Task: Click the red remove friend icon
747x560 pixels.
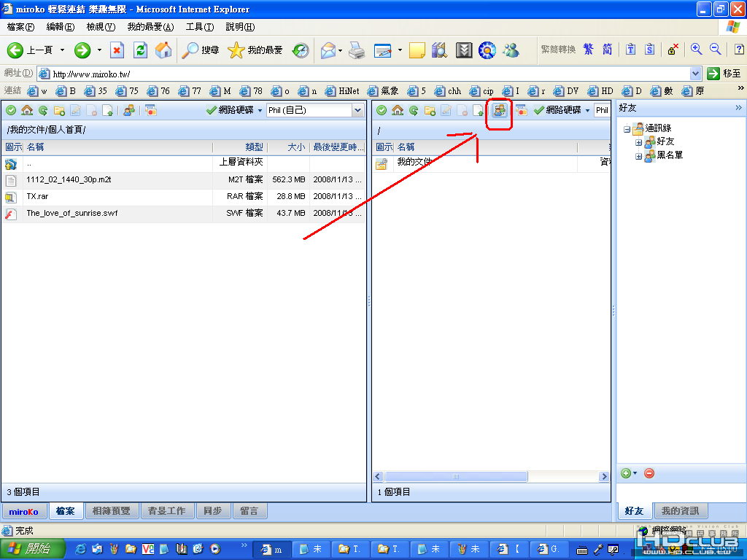Action: 649,473
